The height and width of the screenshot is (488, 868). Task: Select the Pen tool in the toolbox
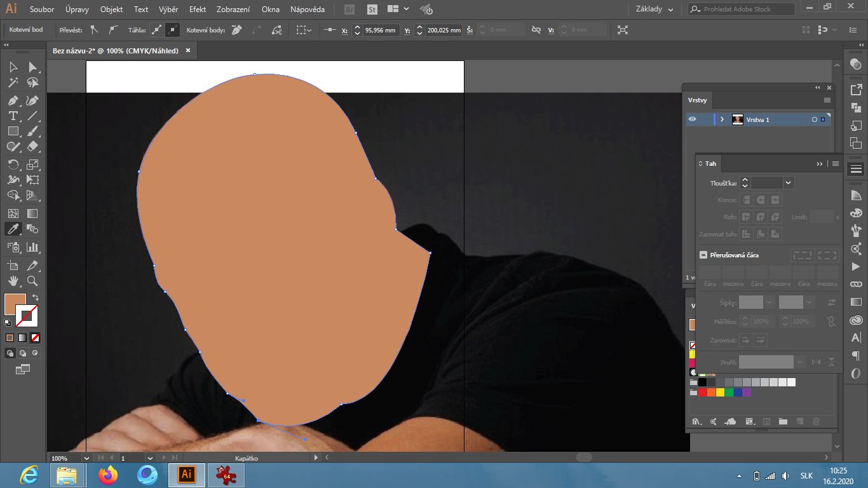pyautogui.click(x=13, y=101)
